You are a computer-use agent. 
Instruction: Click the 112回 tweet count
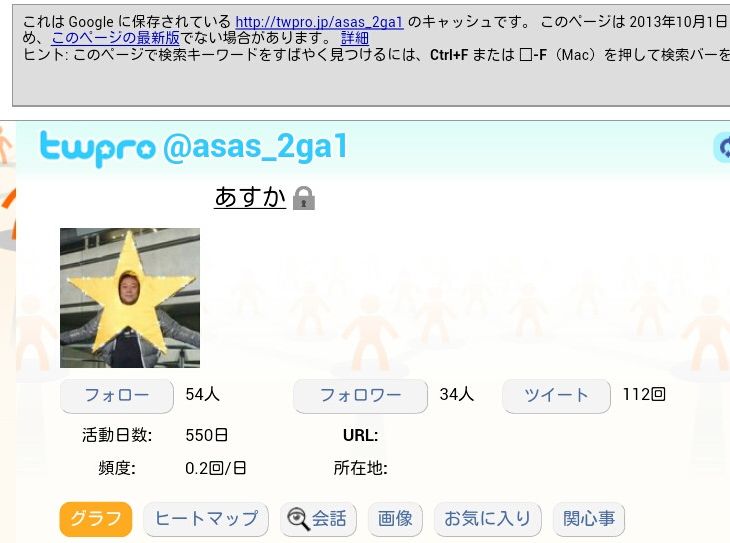pos(644,394)
